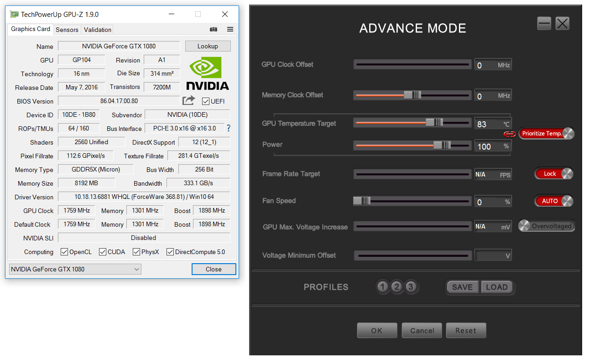Click the BIOS Version value 86.04.17.00.80
The width and height of the screenshot is (589, 364).
(119, 101)
